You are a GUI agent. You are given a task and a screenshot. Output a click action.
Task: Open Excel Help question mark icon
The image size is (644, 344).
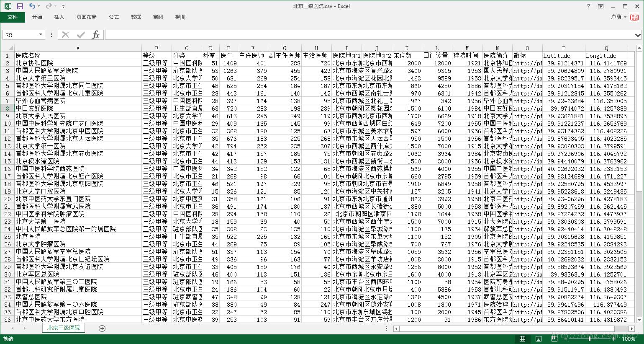click(588, 6)
